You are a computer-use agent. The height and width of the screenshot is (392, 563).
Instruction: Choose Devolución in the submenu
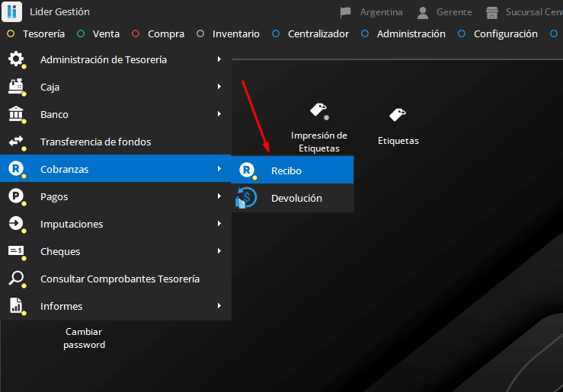coord(296,198)
